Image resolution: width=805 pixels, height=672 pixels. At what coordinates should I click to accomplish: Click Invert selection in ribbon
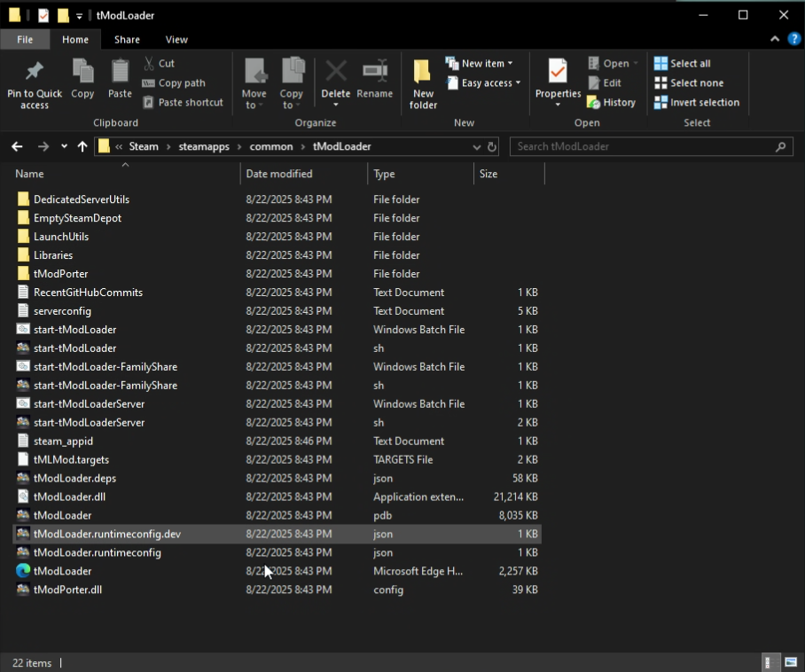(x=697, y=102)
